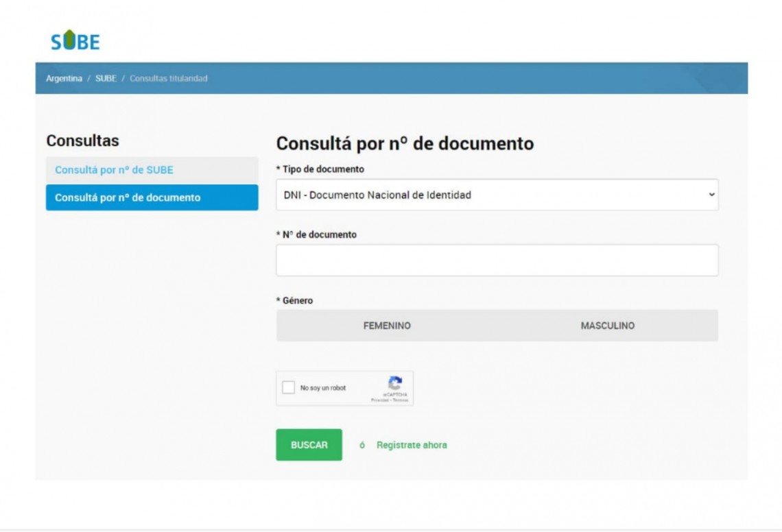Focus the N° de documento input field
Viewport: 782px width, 532px height.
click(497, 261)
